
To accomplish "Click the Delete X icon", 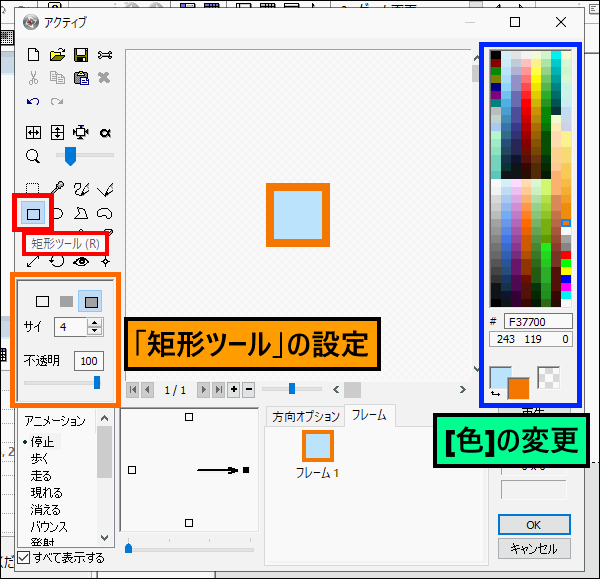I will click(104, 78).
